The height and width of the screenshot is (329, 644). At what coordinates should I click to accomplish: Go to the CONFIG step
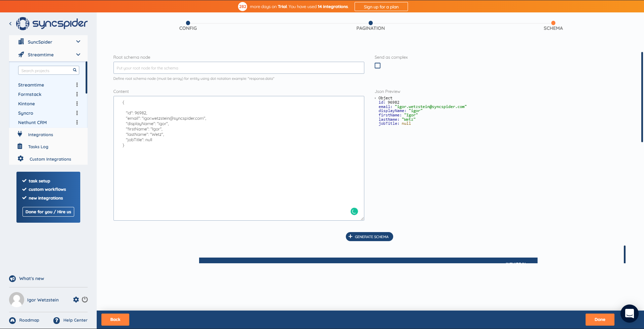[188, 26]
